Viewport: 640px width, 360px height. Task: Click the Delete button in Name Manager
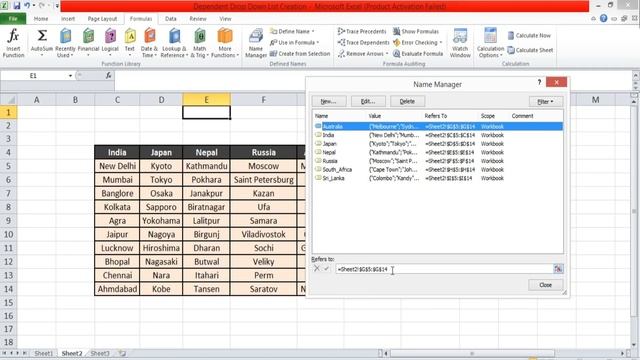[407, 101]
